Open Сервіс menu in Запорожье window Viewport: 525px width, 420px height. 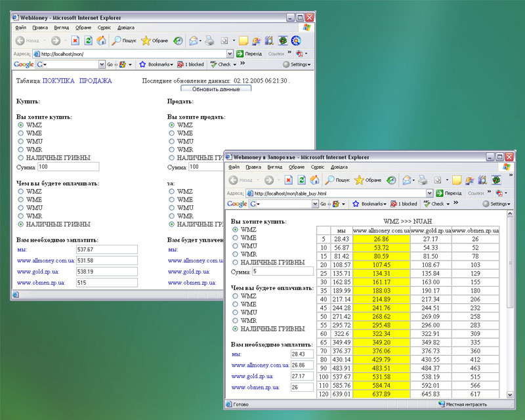[x=317, y=167]
